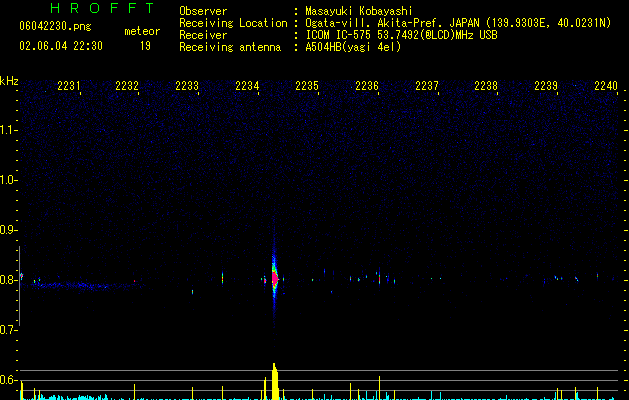Click the tall yellow intensity peak at bottom
This screenshot has height=400, width=629.
point(275,381)
